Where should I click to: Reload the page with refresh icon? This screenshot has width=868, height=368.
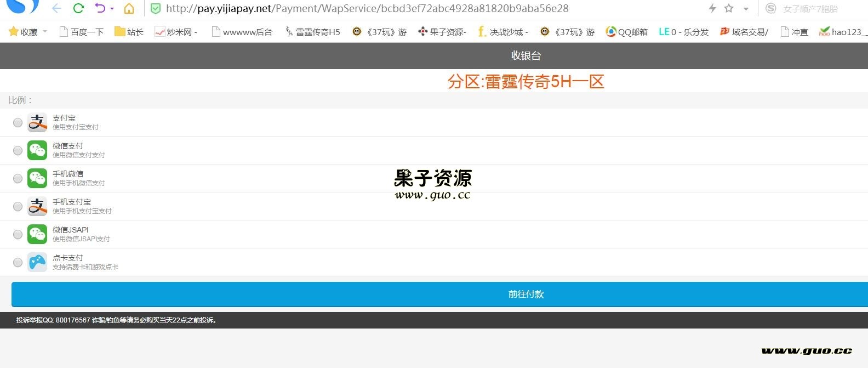78,8
